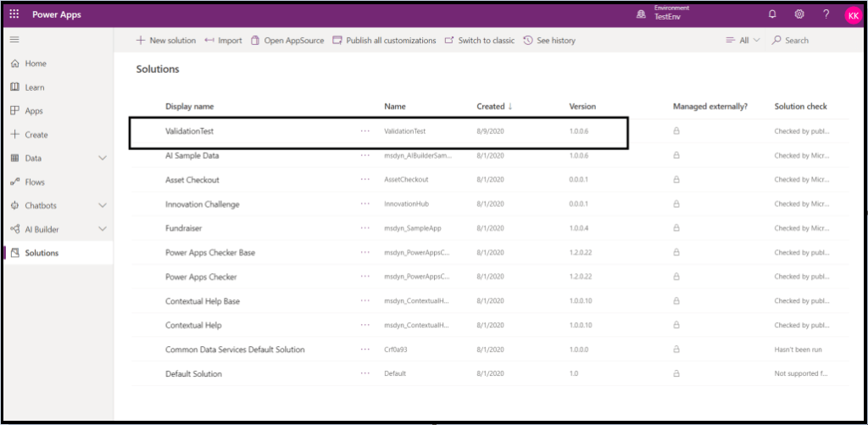Open the settings gear icon
This screenshot has width=868, height=425.
(798, 14)
